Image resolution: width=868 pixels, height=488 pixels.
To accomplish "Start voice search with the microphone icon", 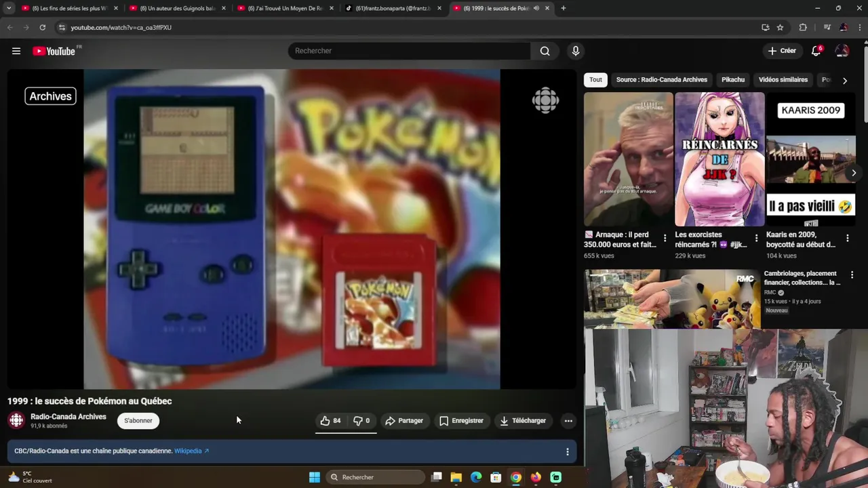I will 576,51.
